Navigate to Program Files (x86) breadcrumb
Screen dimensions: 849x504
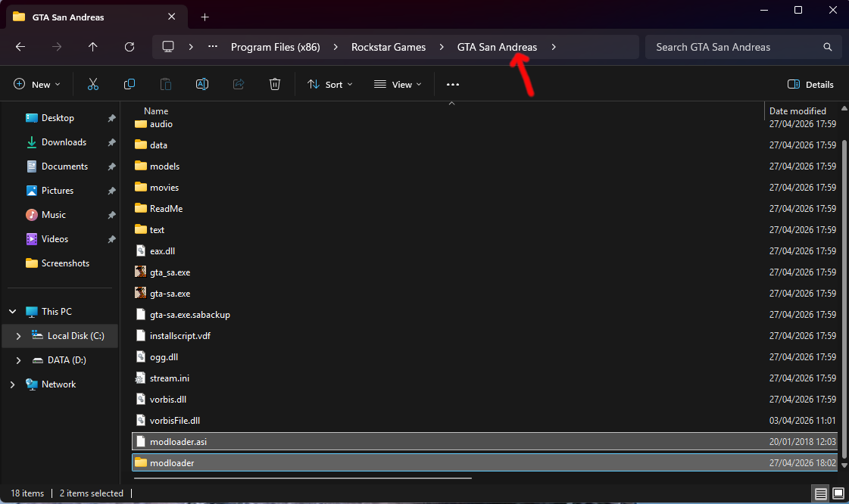coord(275,47)
